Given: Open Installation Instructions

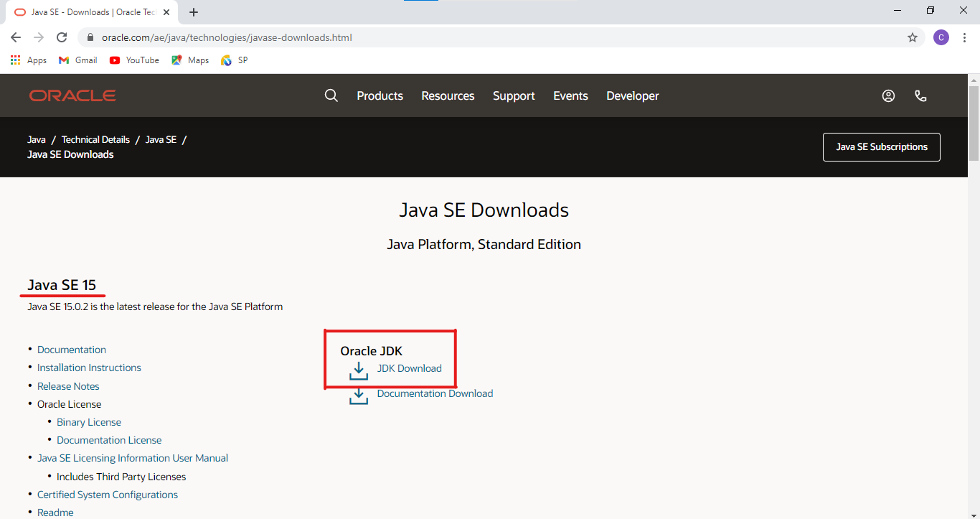Looking at the screenshot, I should pos(89,367).
